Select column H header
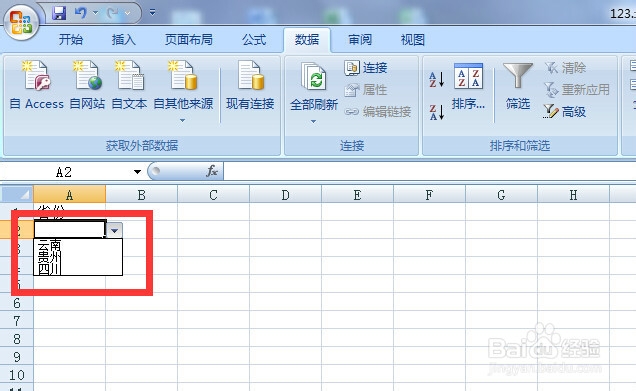This screenshot has height=391, width=636. (x=573, y=195)
